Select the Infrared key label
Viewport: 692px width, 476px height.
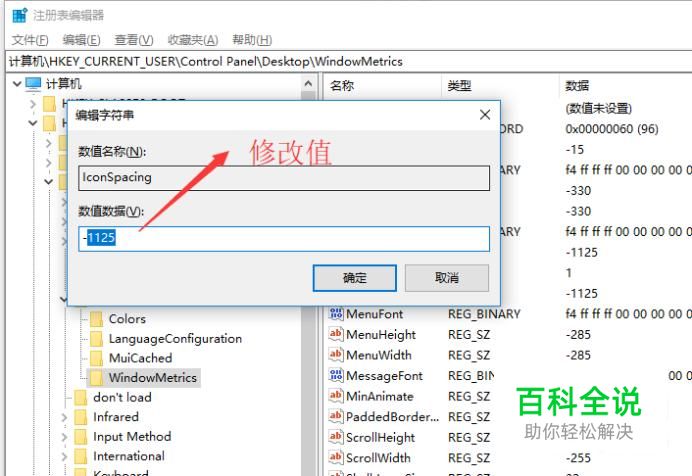pyautogui.click(x=116, y=417)
